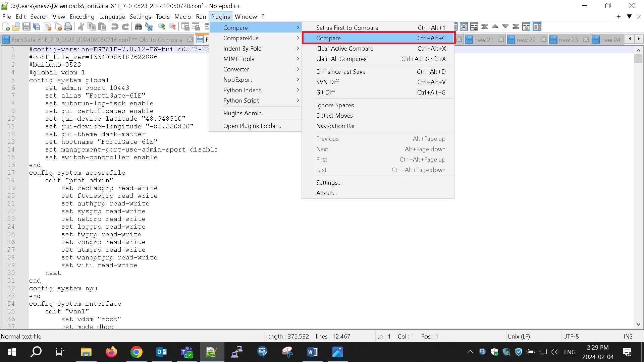Expand the Python Indent submenu
The width and height of the screenshot is (644, 362).
[256, 90]
